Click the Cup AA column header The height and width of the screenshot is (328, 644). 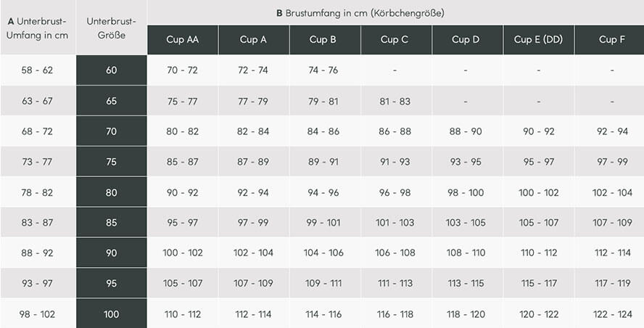tap(182, 40)
